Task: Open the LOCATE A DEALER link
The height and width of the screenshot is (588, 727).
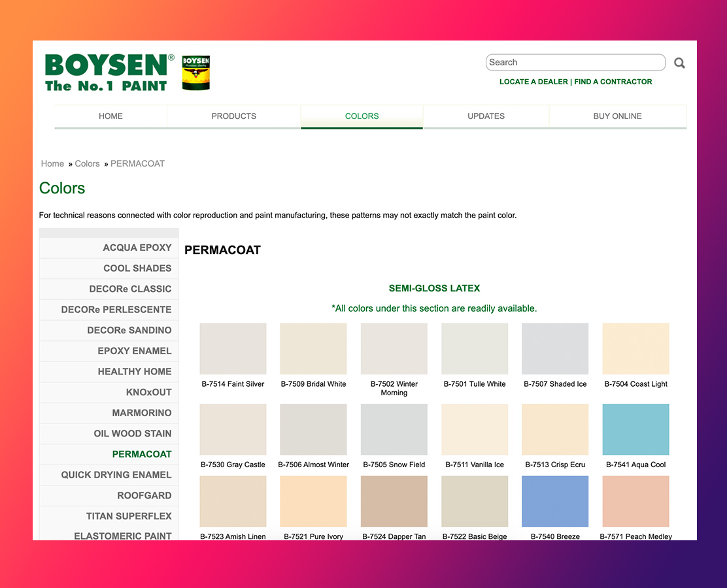Action: pyautogui.click(x=533, y=82)
